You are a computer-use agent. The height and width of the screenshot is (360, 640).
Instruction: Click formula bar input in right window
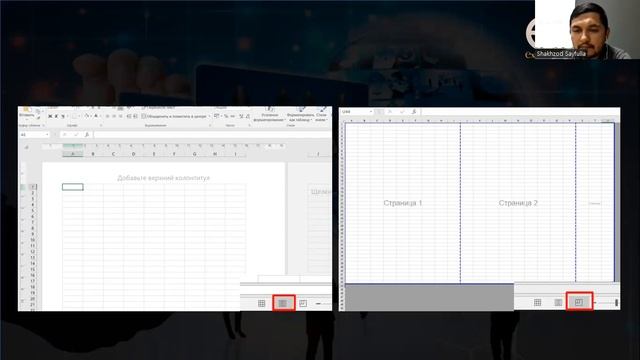pos(520,111)
